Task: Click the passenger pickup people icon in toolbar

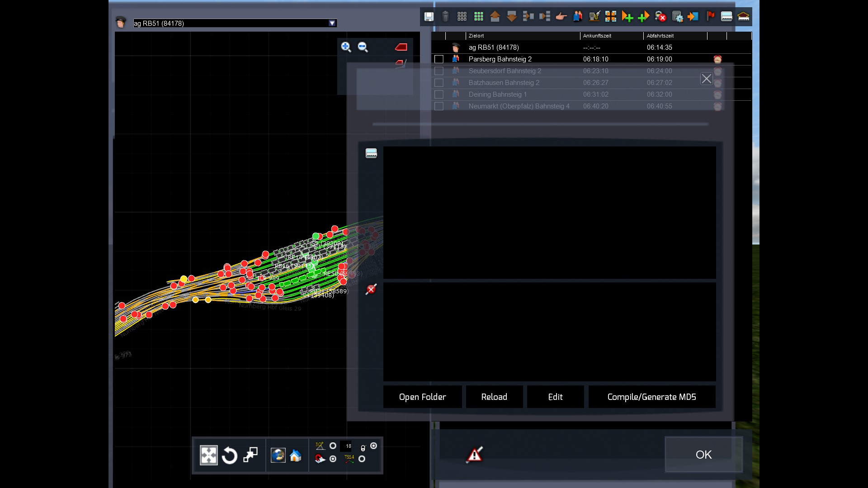Action: point(578,17)
